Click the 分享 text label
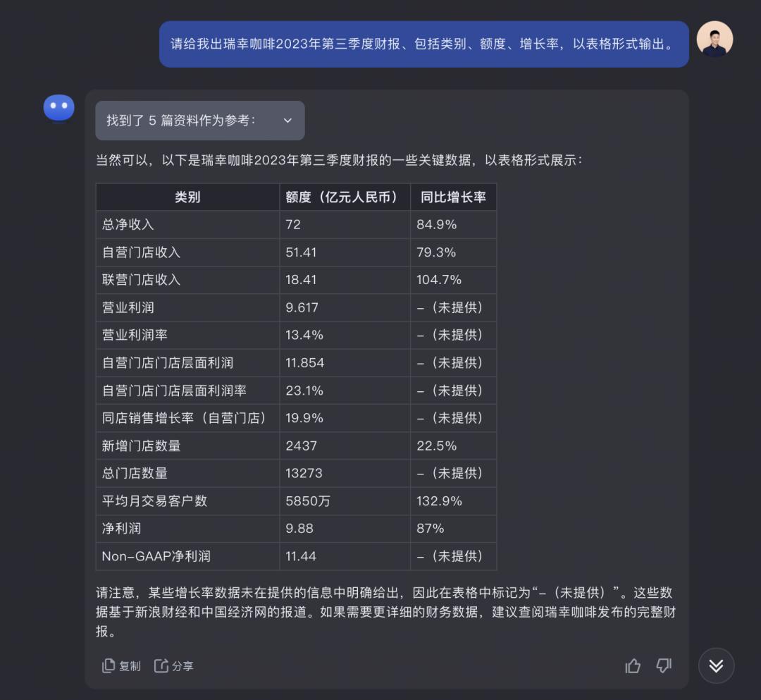Viewport: 761px width, 700px height. (x=182, y=666)
